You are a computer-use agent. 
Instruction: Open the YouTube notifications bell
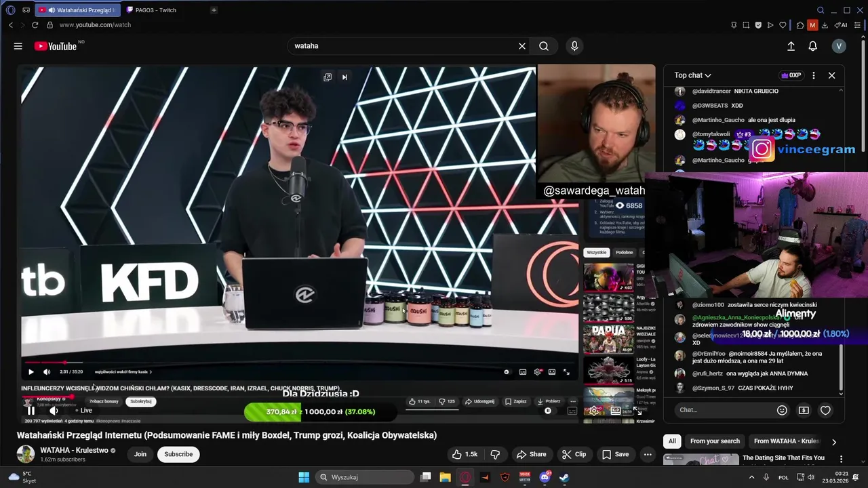point(812,46)
